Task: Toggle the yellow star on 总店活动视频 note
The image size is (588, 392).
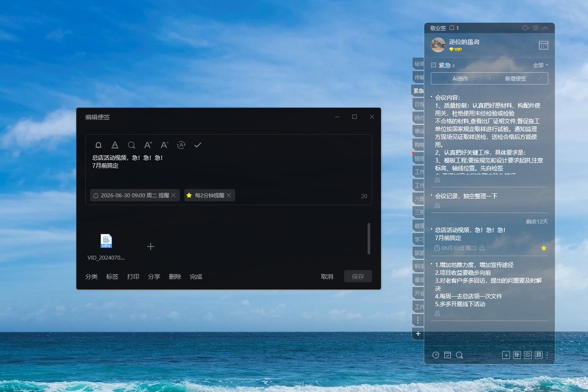Action: [544, 248]
